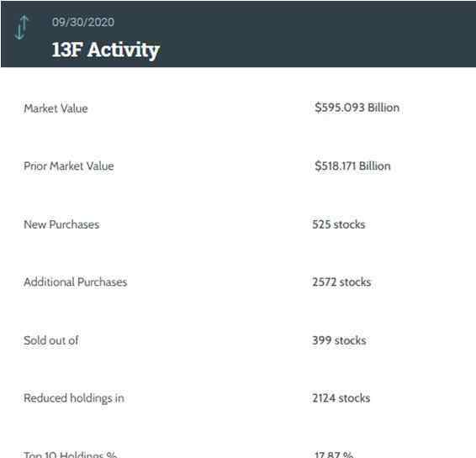The image size is (476, 458).
Task: Click the 17.87 % value
Action: [334, 455]
